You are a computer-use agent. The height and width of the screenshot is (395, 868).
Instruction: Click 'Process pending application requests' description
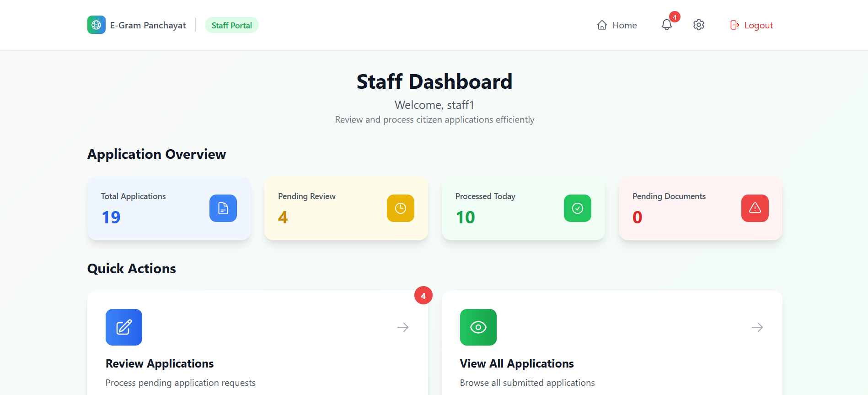(181, 383)
